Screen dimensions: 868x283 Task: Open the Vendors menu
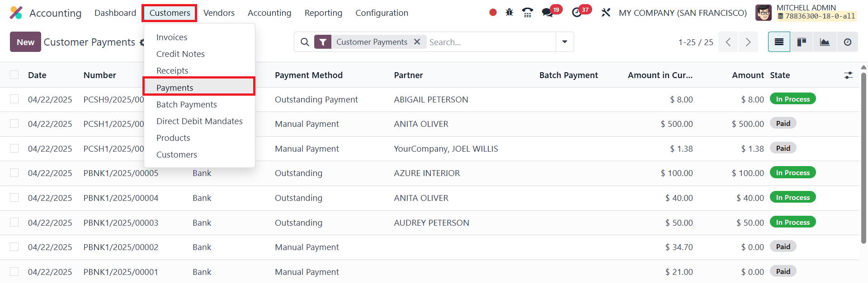(219, 13)
